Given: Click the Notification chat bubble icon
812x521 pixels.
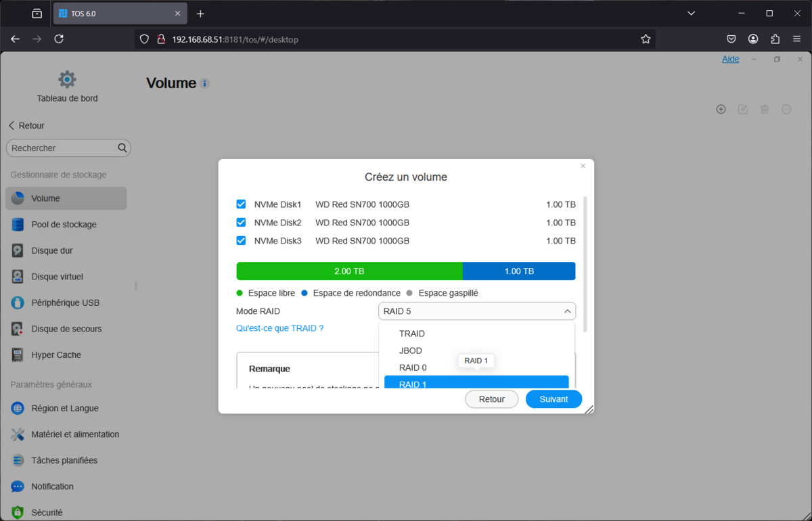Looking at the screenshot, I should (18, 486).
